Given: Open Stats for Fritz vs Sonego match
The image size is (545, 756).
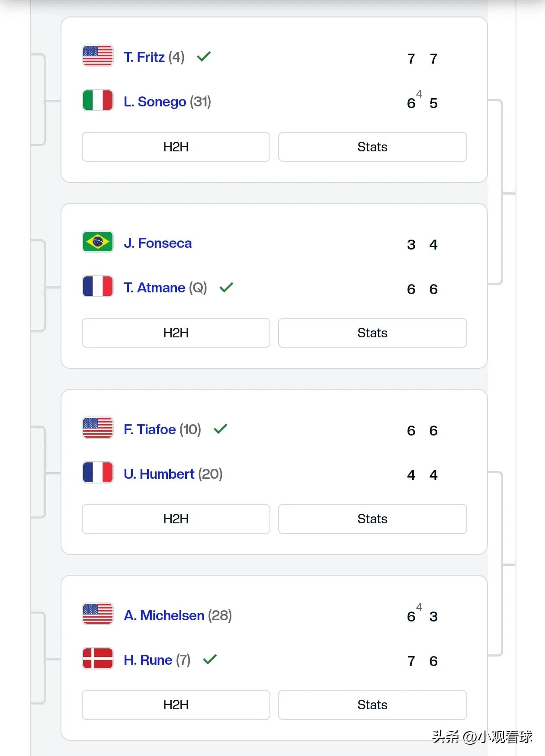Looking at the screenshot, I should (372, 147).
